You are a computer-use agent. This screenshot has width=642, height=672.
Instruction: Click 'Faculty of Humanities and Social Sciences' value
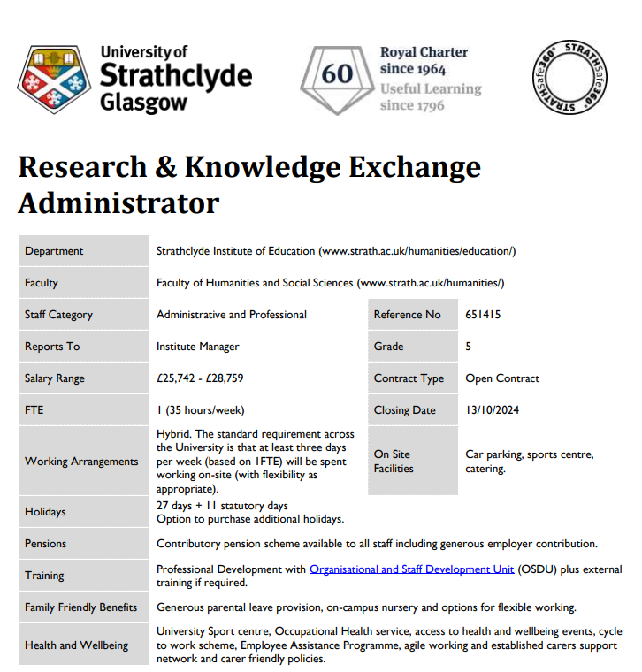point(331,283)
